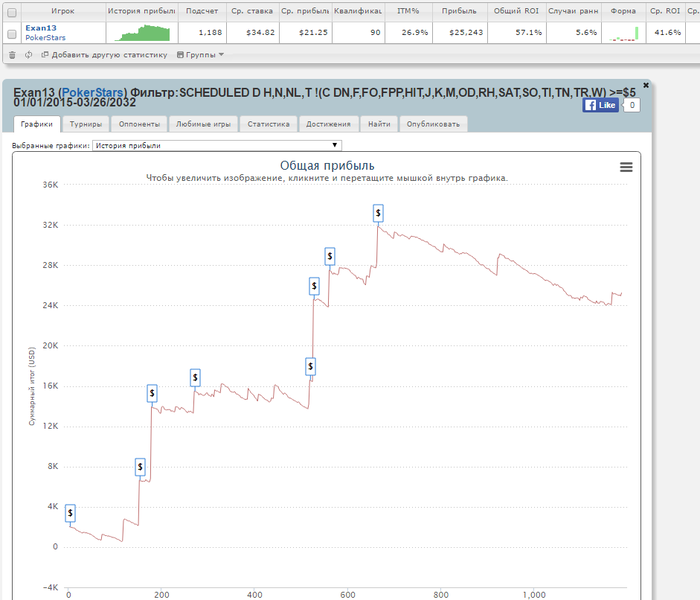Click Добавить другую статистику
Viewport: 700px width, 600px height.
pyautogui.click(x=104, y=55)
